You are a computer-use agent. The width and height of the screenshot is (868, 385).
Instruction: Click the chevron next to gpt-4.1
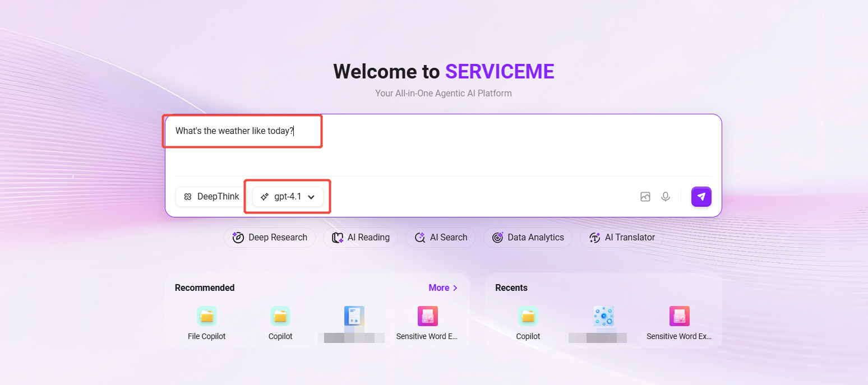point(311,197)
